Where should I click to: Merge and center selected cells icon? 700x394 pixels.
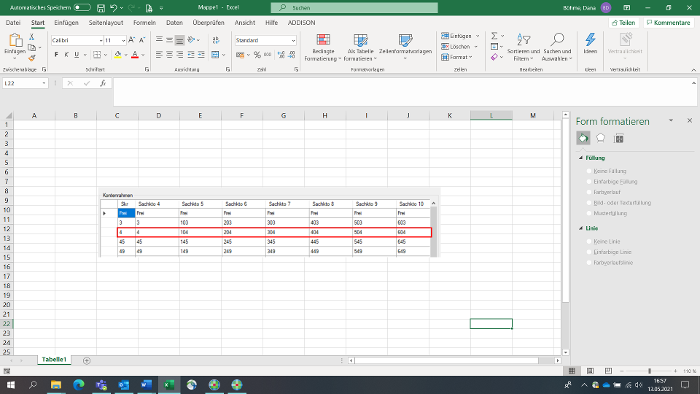215,54
